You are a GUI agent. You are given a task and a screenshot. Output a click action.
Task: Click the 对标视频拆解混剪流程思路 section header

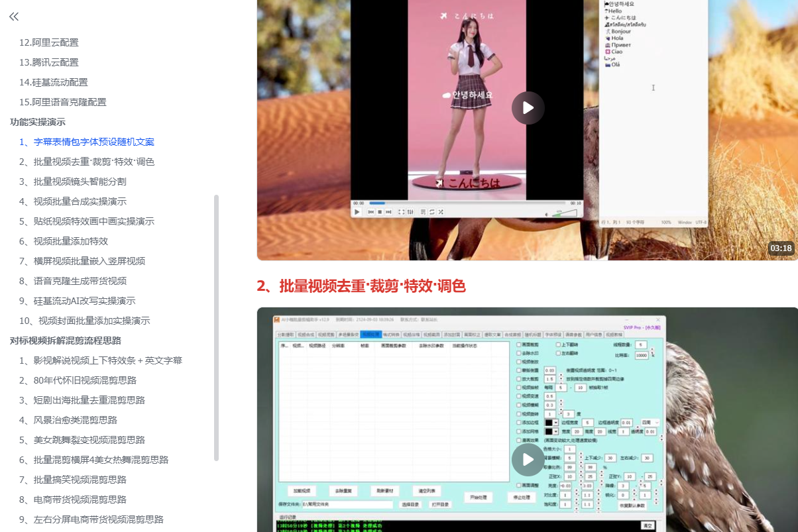(66, 341)
